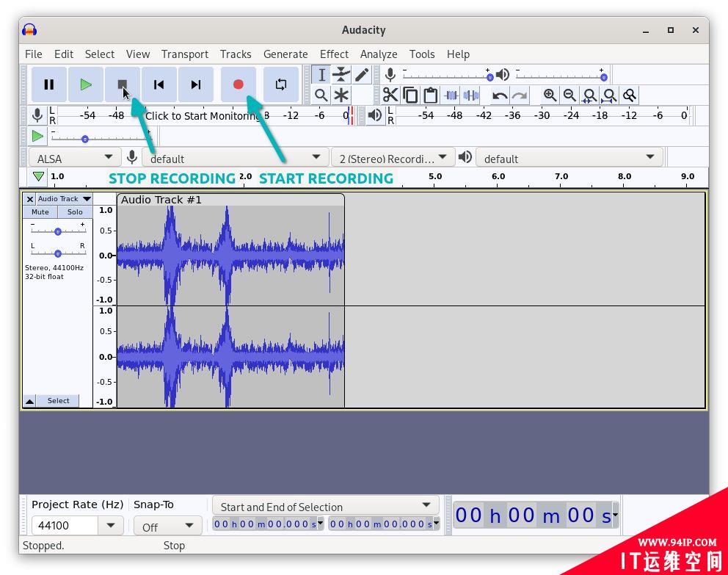
Task: Click the Audio Track #1 clip title
Action: point(161,200)
